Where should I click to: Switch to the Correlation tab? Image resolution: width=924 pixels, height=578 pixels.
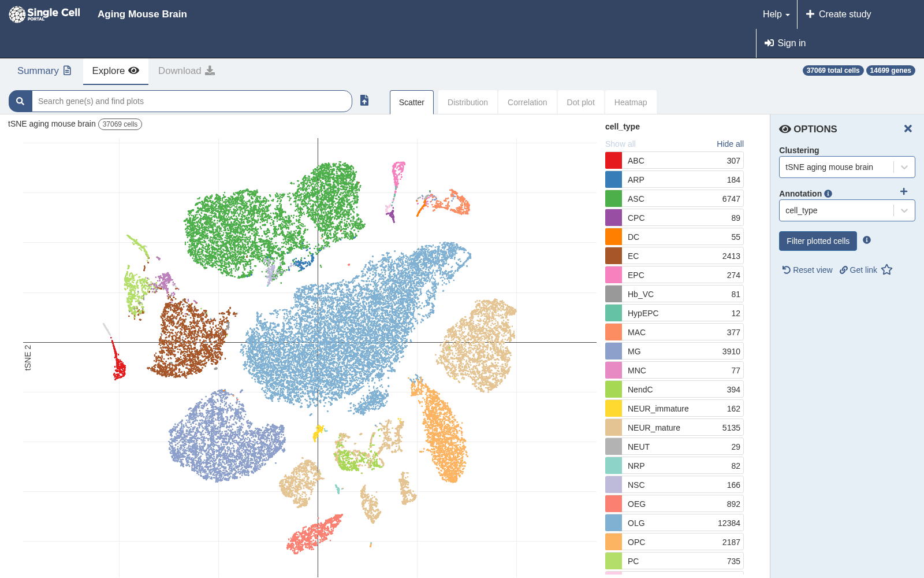pyautogui.click(x=527, y=102)
